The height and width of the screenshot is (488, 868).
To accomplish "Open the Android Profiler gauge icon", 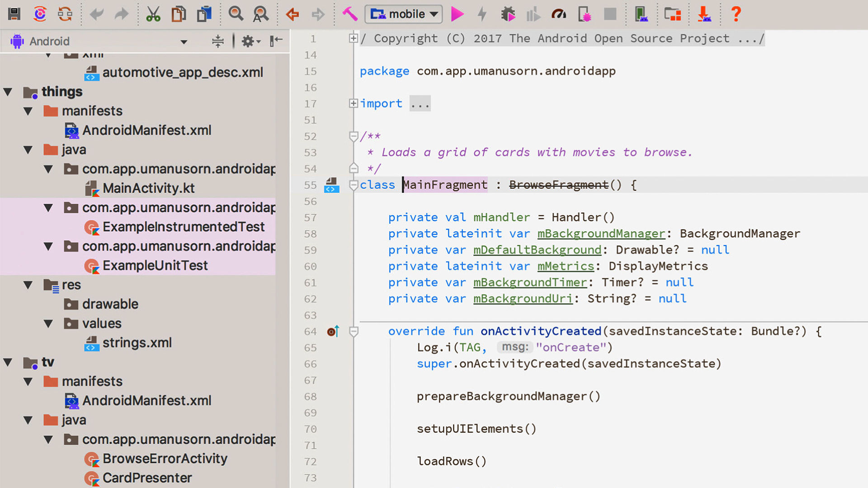I will click(x=559, y=14).
